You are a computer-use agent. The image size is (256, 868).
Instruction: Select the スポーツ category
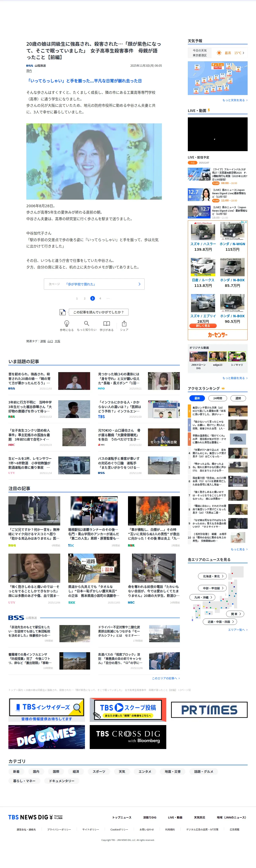(99, 771)
